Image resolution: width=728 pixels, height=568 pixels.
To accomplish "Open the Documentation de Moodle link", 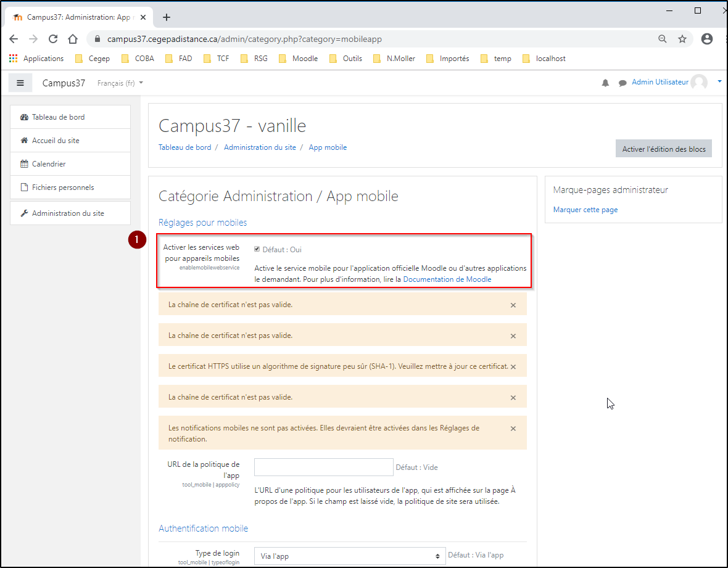I will point(447,279).
